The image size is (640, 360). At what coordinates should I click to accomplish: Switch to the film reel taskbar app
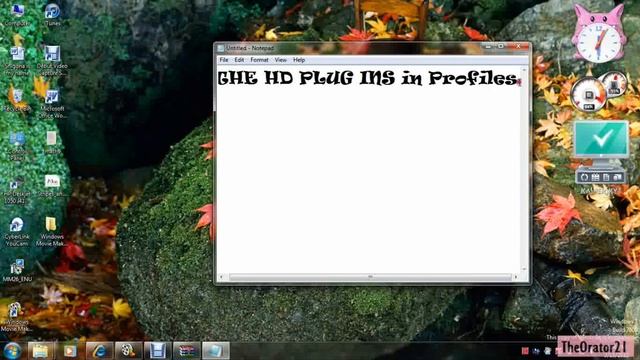(x=128, y=351)
